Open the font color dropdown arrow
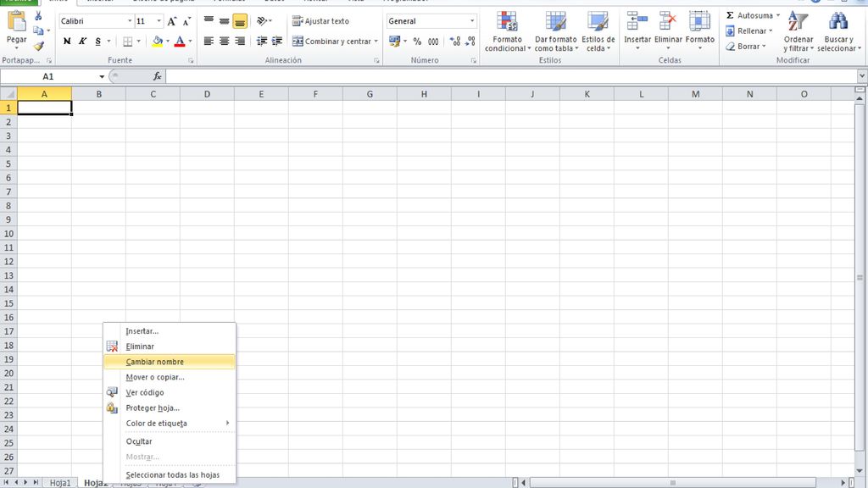868x488 pixels. click(x=190, y=41)
